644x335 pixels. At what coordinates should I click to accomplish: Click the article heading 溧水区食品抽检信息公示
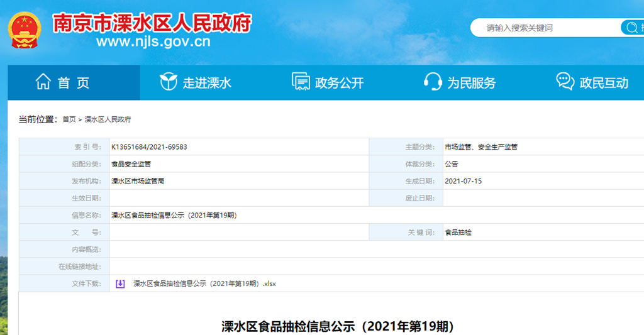(x=337, y=326)
